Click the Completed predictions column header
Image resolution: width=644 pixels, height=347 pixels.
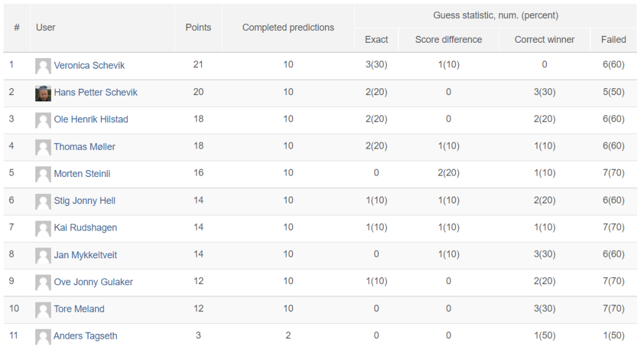288,28
